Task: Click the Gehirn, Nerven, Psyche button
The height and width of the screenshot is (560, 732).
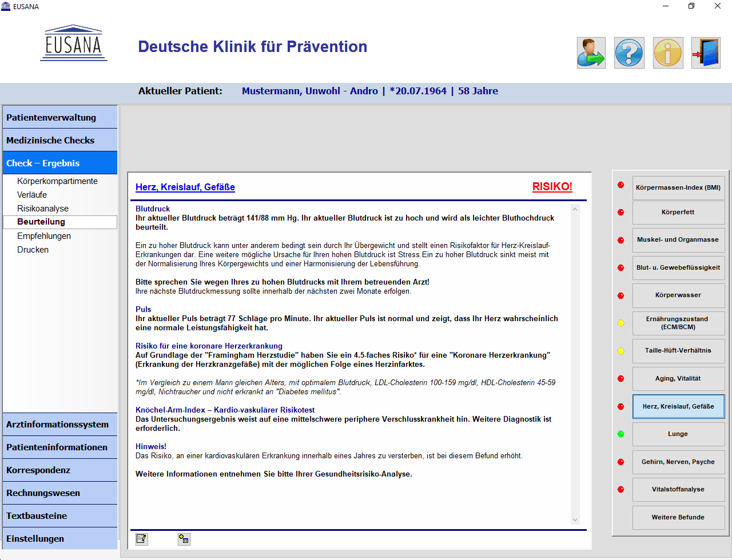Action: (x=678, y=462)
